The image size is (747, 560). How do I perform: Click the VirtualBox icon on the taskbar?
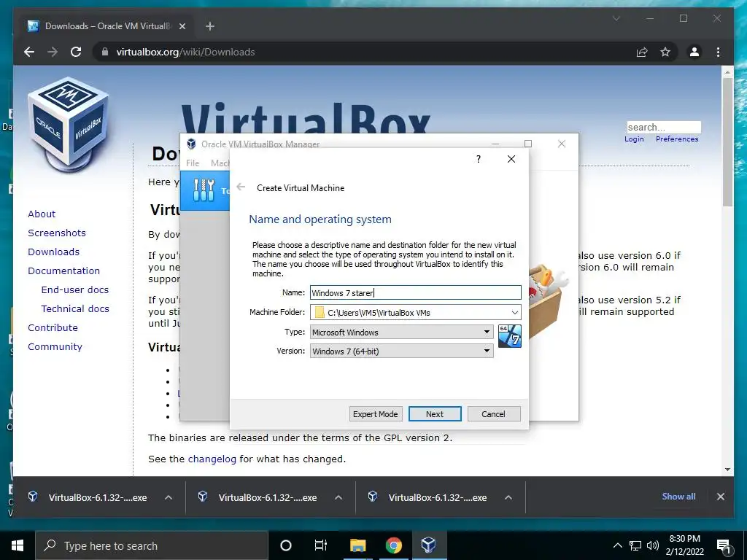(428, 545)
